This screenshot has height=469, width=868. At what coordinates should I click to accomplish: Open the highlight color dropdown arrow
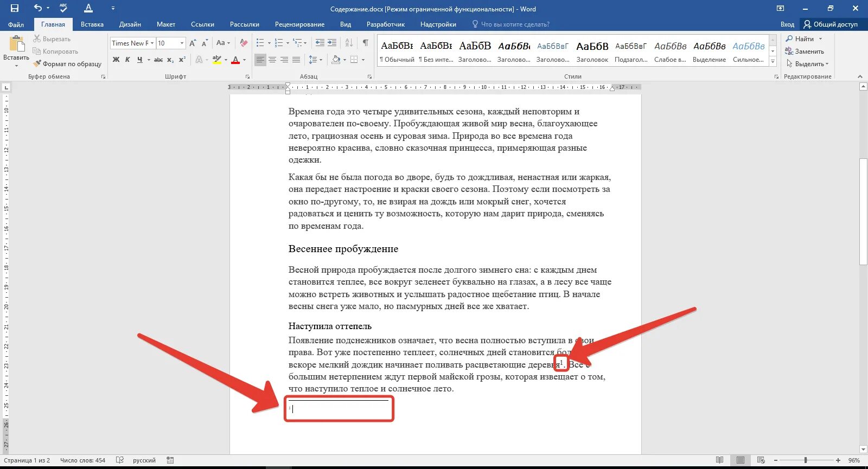[226, 60]
